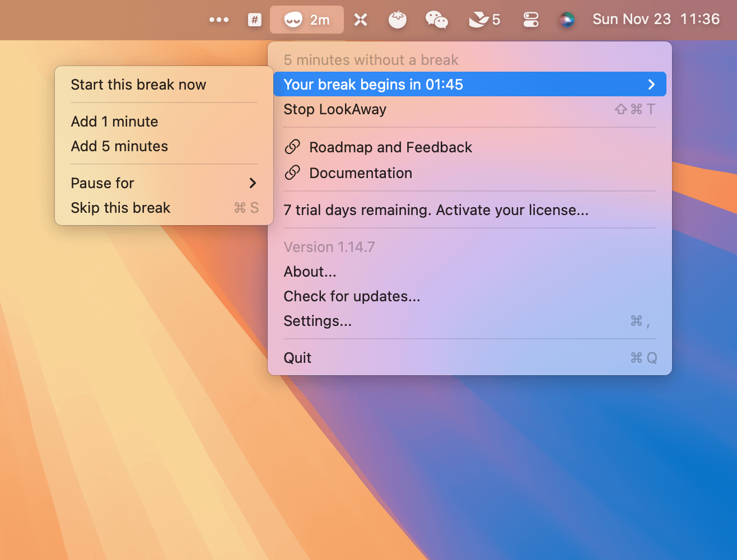Open Control Center from the menu bar
The height and width of the screenshot is (560, 737).
(x=530, y=20)
